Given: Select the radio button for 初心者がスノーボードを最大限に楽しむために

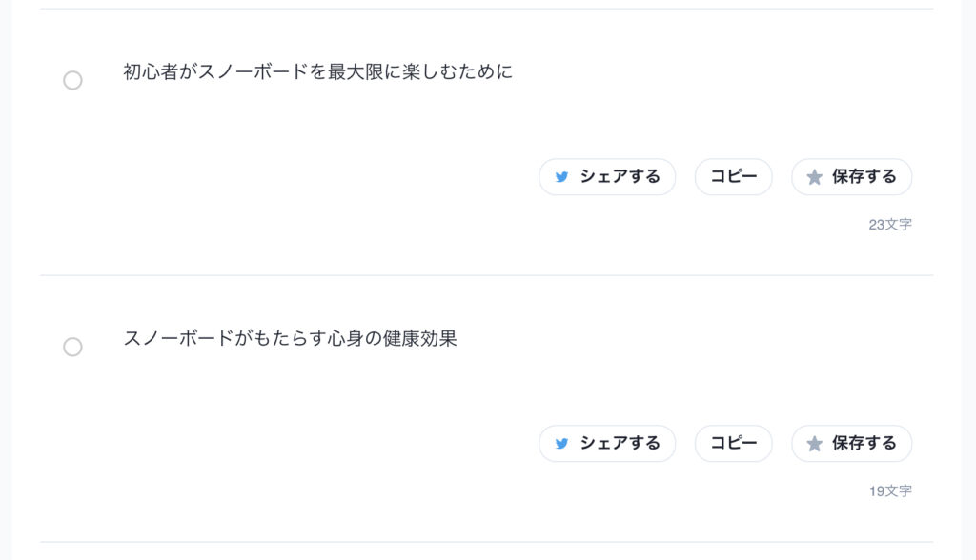Looking at the screenshot, I should [x=72, y=81].
